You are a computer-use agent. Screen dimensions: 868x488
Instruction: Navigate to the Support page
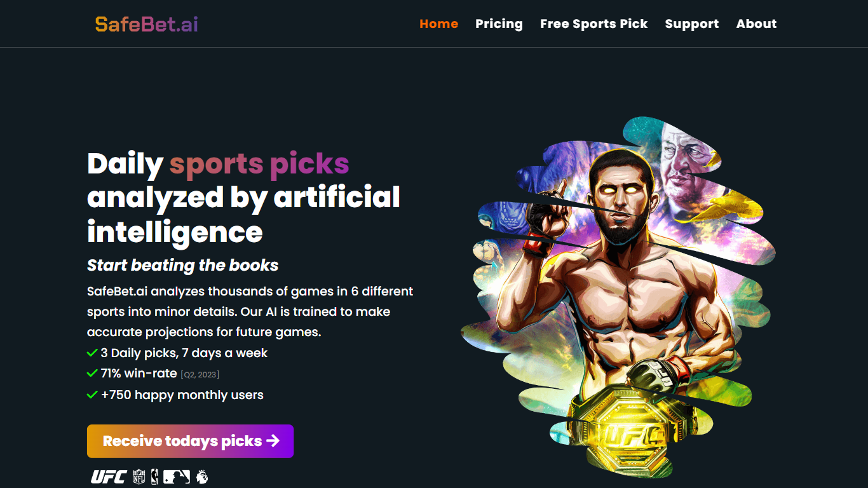pyautogui.click(x=691, y=24)
